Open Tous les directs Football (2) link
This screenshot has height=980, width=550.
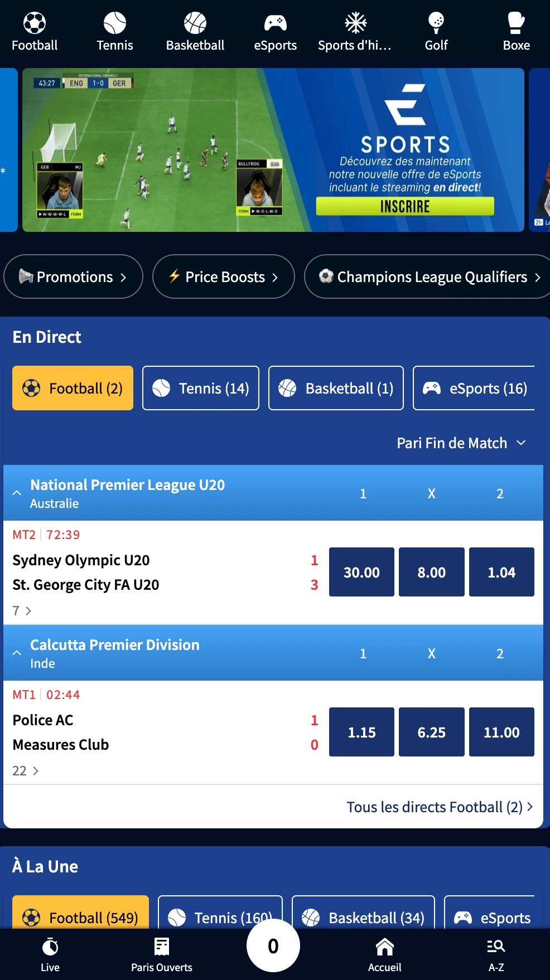pyautogui.click(x=440, y=807)
